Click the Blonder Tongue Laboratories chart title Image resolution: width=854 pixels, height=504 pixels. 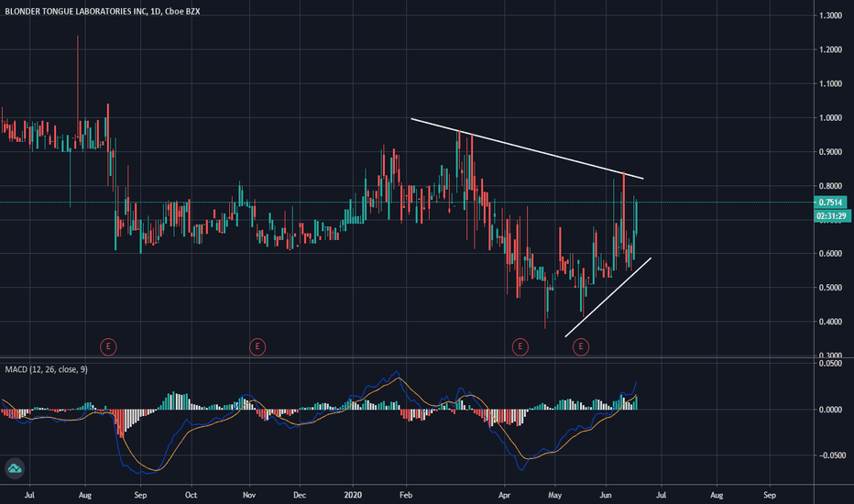point(103,11)
